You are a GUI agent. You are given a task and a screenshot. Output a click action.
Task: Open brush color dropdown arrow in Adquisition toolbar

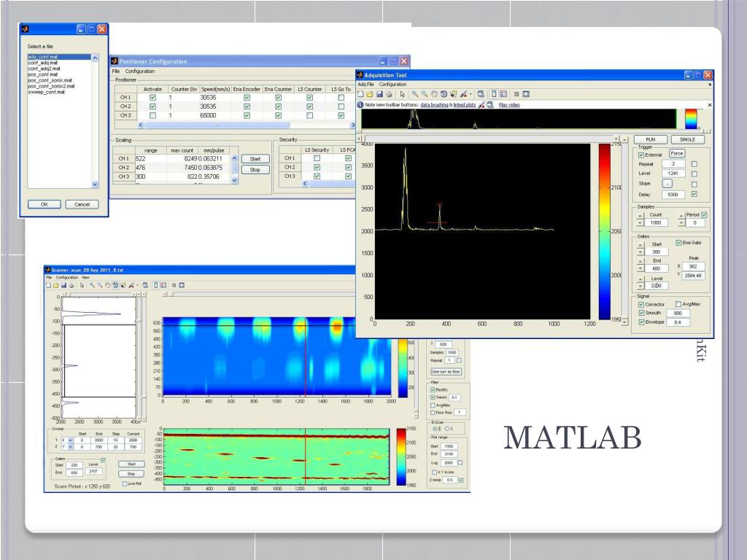pyautogui.click(x=471, y=94)
